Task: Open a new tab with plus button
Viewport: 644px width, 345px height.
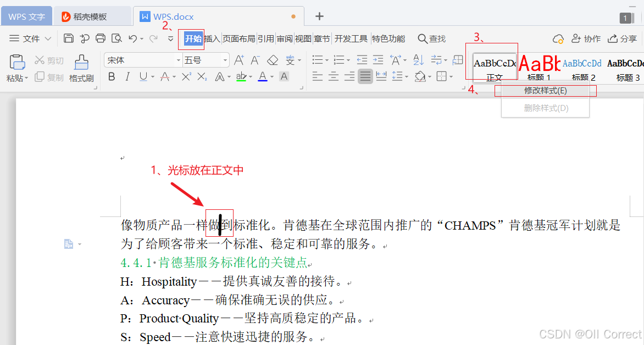Action: (x=320, y=16)
